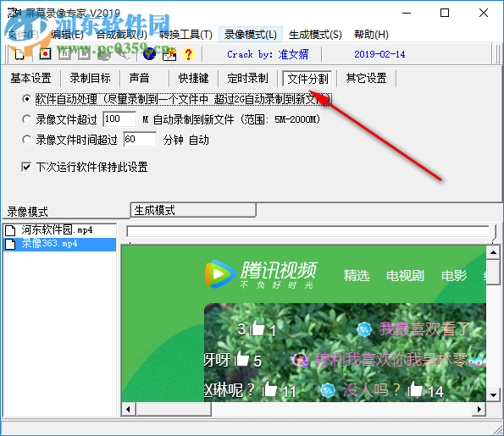Image resolution: width=504 pixels, height=436 pixels.
Task: Open the 录像模式(L) menu
Action: (251, 35)
